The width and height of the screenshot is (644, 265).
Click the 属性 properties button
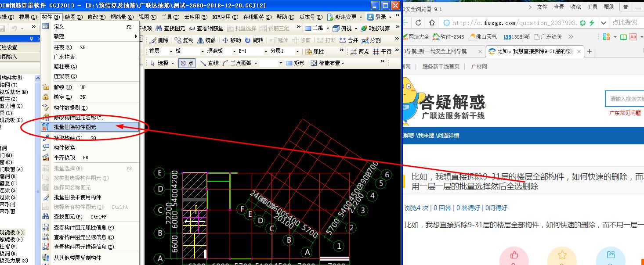point(315,51)
